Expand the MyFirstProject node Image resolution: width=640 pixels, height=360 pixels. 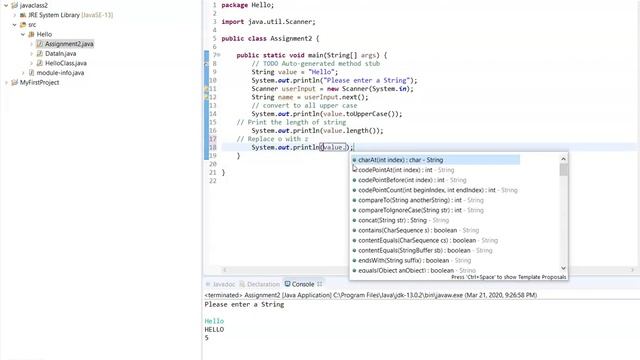(6, 82)
